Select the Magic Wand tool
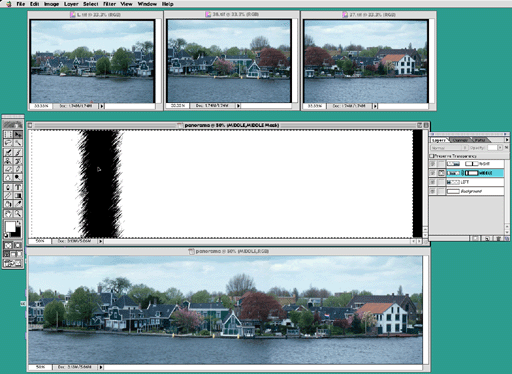Screen dimensions: 512x374 [x=18, y=143]
